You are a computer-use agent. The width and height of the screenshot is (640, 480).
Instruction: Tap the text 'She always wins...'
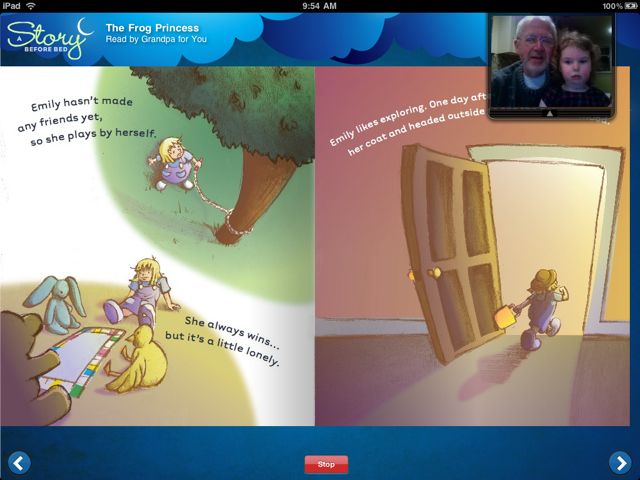click(232, 332)
